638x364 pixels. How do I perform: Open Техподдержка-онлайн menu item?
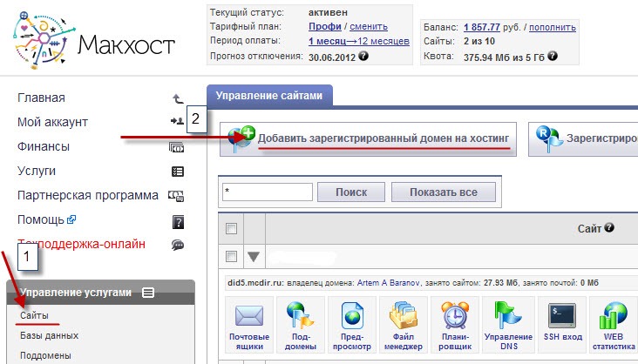pyautogui.click(x=81, y=244)
